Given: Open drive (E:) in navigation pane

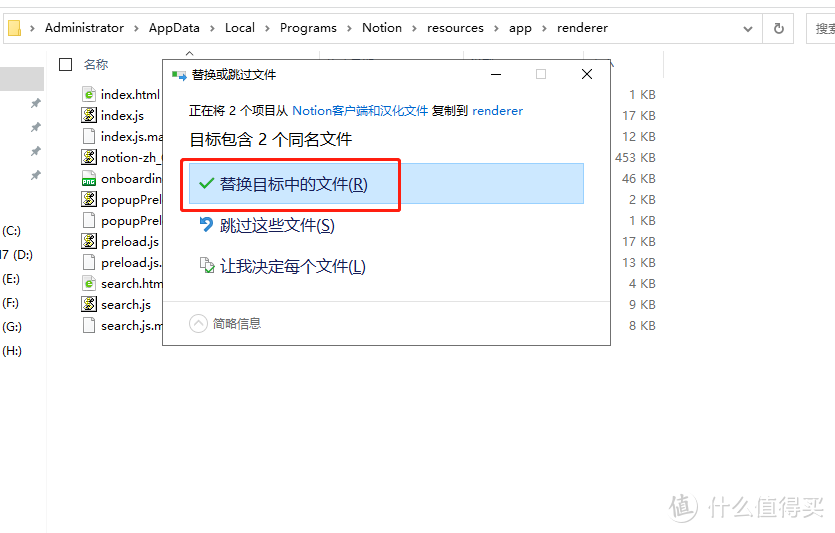Looking at the screenshot, I should pos(11,279).
